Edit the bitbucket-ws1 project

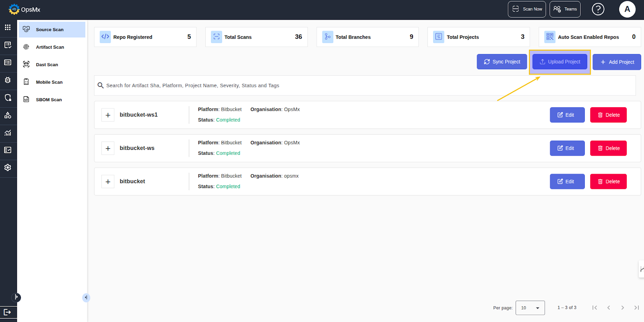[x=567, y=115]
